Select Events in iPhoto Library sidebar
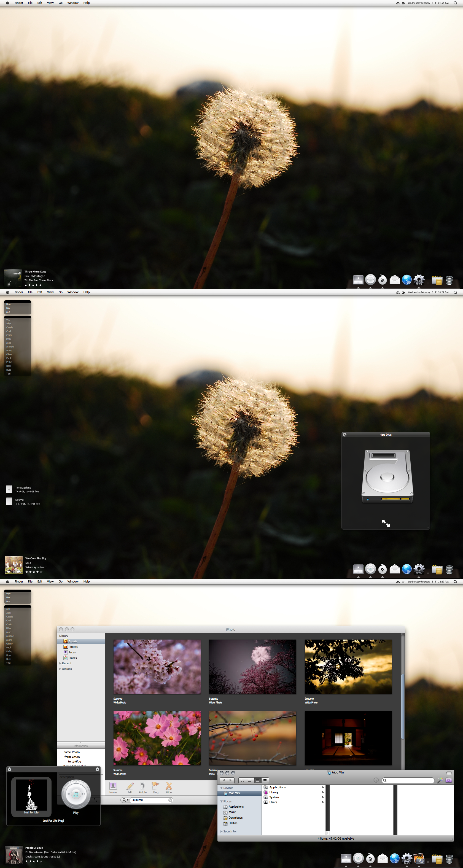463x868 pixels. [x=81, y=641]
